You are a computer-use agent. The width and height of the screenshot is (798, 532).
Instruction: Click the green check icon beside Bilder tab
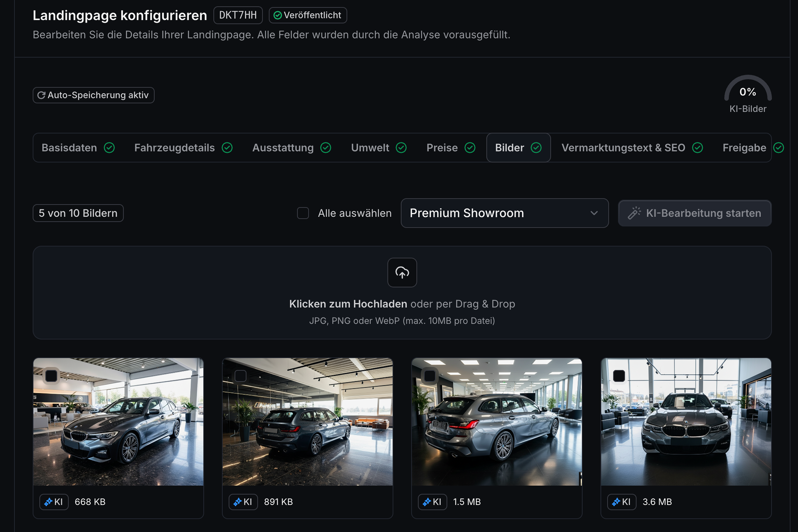point(536,148)
